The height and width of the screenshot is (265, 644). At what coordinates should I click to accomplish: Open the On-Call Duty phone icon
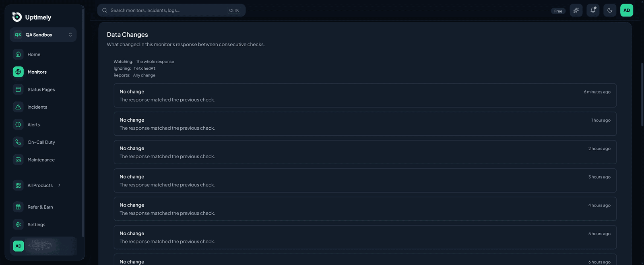(x=18, y=142)
